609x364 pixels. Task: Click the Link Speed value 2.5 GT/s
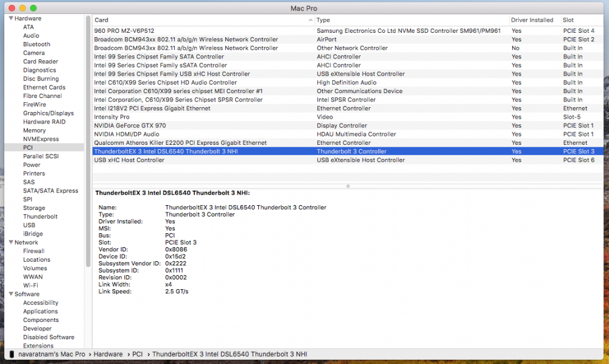tap(177, 292)
